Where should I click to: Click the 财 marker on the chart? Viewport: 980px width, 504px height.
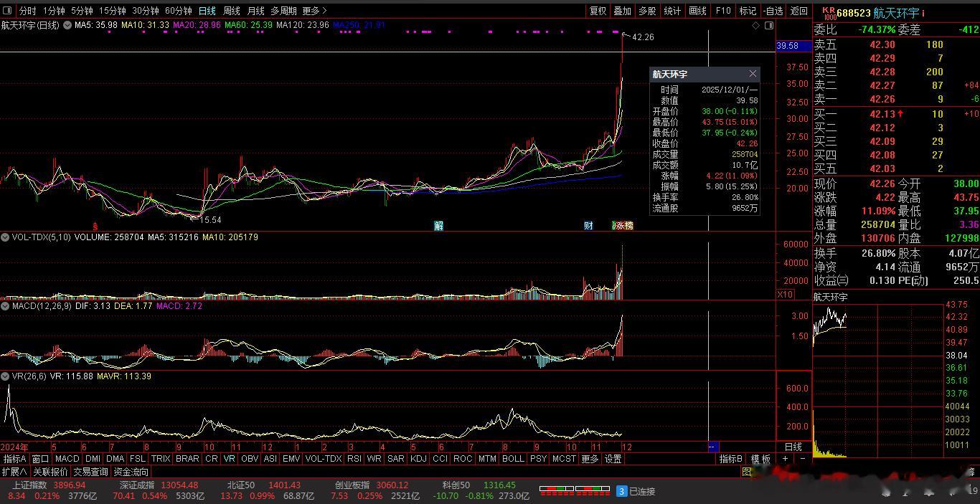[588, 225]
